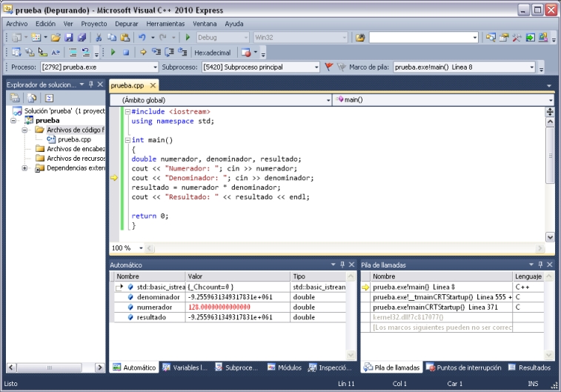Open the Toolbox wrench and hammer icon
This screenshot has width=561, height=392.
coord(517,37)
